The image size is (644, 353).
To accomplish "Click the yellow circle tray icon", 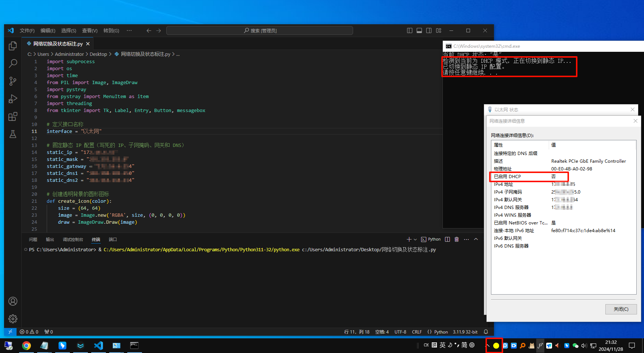I will tap(496, 346).
